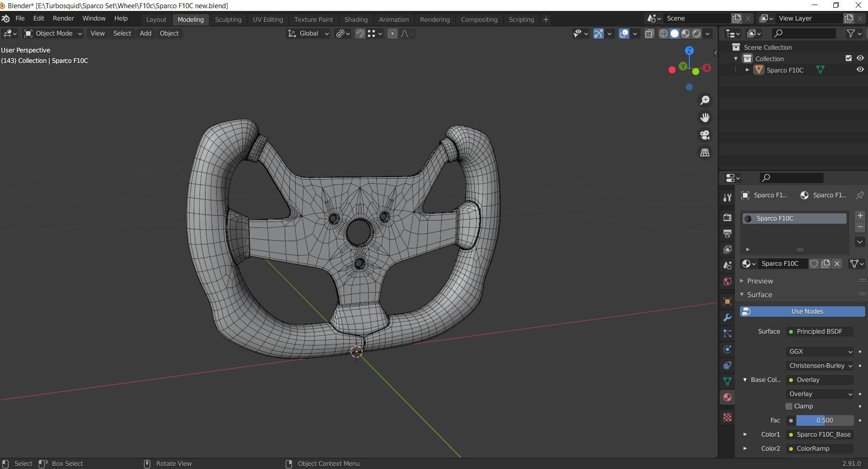
Task: Add a new workspace tab
Action: click(x=546, y=20)
